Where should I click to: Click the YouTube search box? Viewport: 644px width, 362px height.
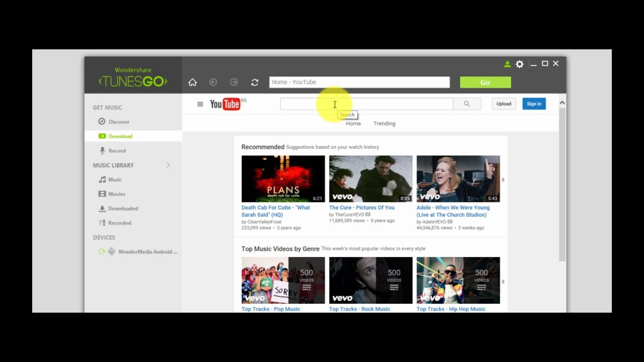pos(366,104)
